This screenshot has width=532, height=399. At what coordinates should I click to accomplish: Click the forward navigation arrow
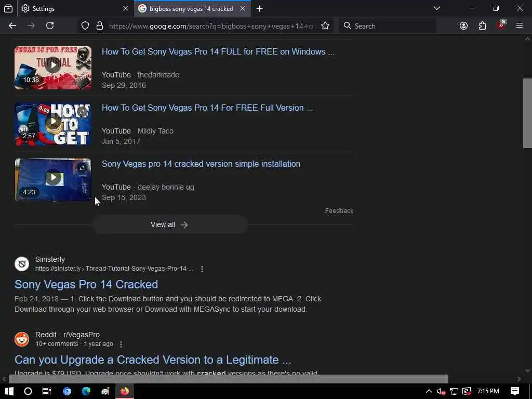point(31,26)
